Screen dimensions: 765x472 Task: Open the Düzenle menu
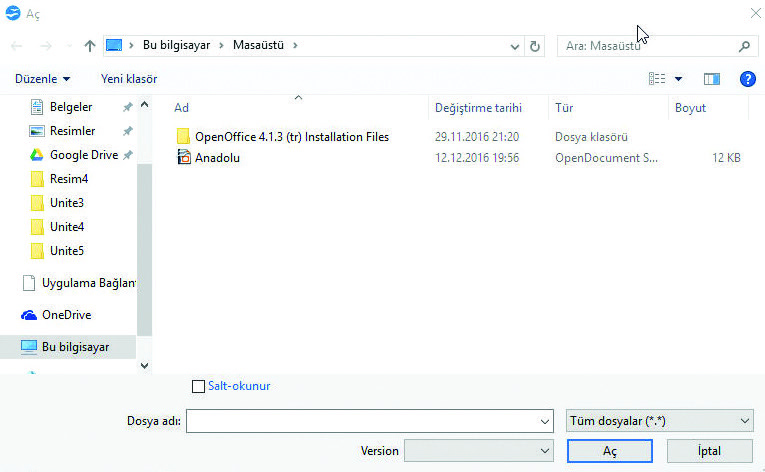[x=43, y=78]
